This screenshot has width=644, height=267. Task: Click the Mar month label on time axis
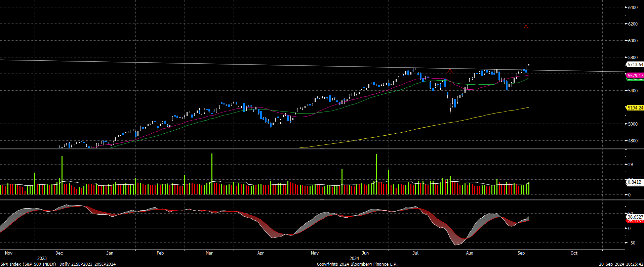209,253
